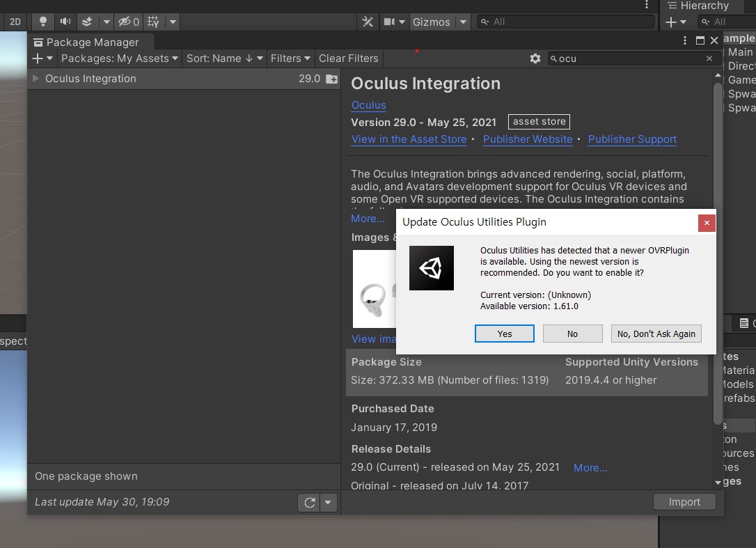
Task: Click the Hierarchy search field
Action: point(726,22)
